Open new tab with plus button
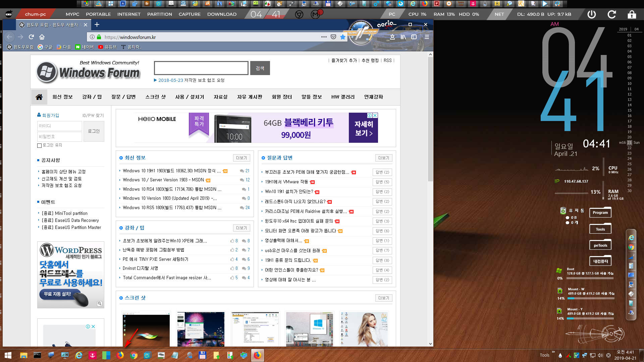Screen dimensions: 644x362 97,24
